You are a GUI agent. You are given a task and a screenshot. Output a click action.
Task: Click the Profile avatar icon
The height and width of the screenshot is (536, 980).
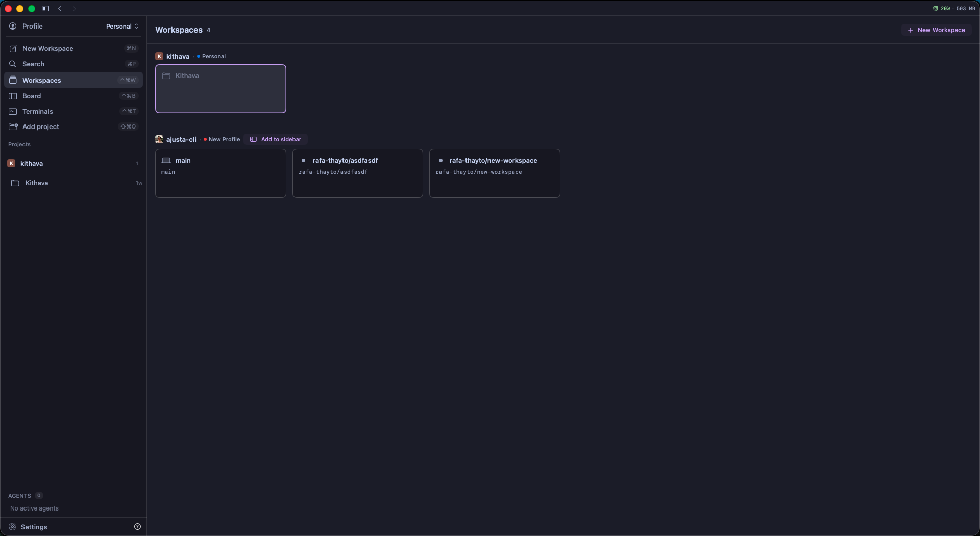coord(13,26)
